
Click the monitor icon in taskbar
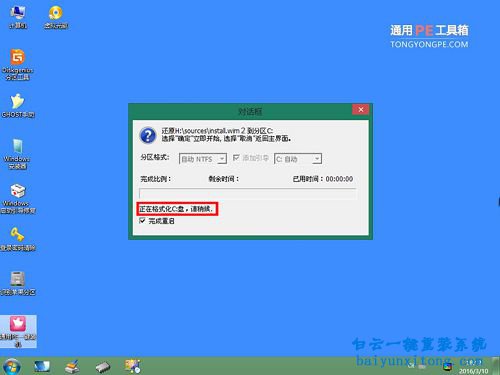[x=42, y=367]
